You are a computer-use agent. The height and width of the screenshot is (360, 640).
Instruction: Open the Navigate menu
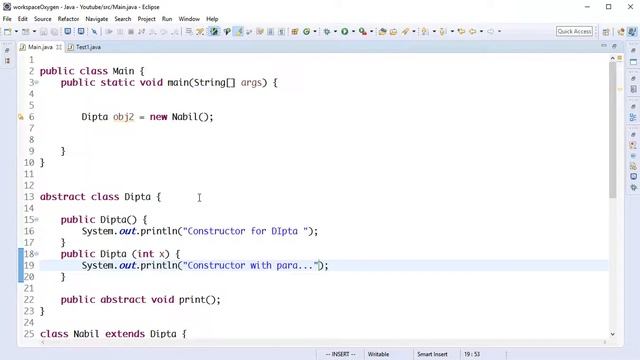(x=97, y=19)
